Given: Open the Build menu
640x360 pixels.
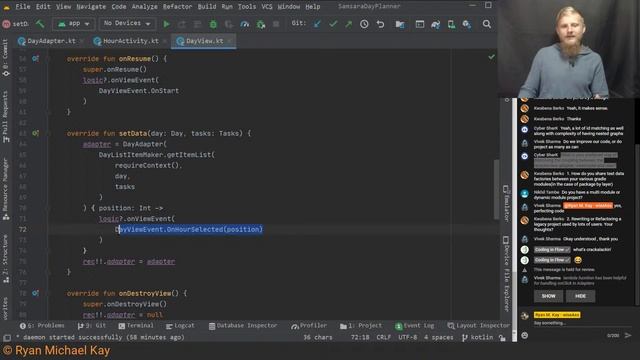Looking at the screenshot, I should point(207,7).
